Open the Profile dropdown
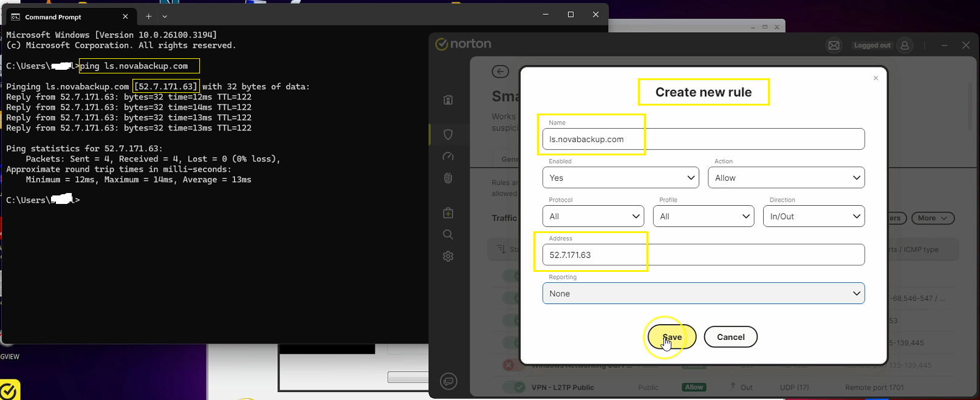Image resolution: width=980 pixels, height=400 pixels. pos(704,216)
